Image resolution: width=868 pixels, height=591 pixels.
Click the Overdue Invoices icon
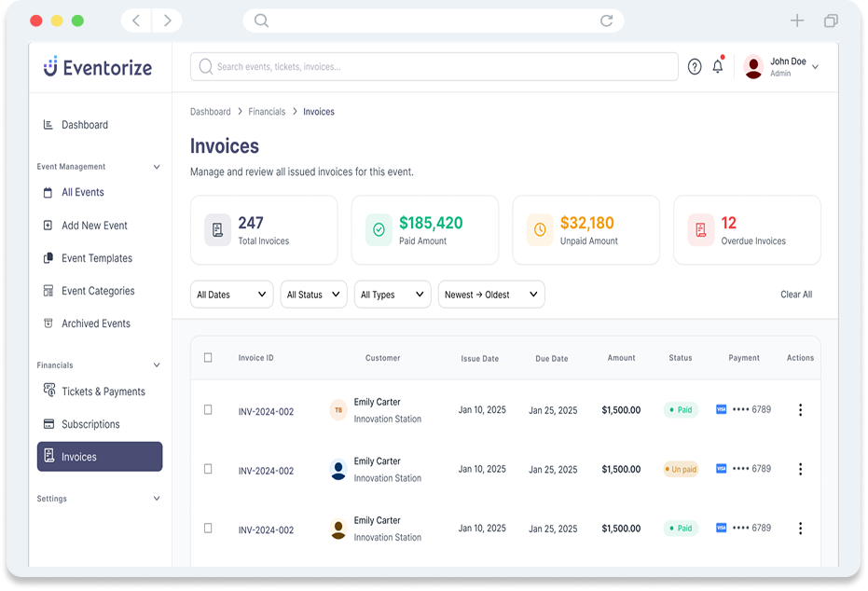(x=701, y=230)
